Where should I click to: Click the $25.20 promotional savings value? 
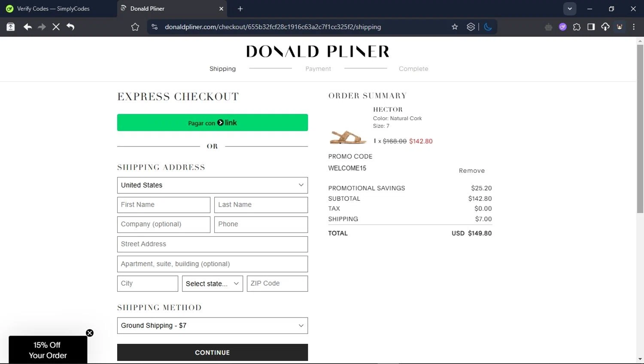click(x=481, y=188)
